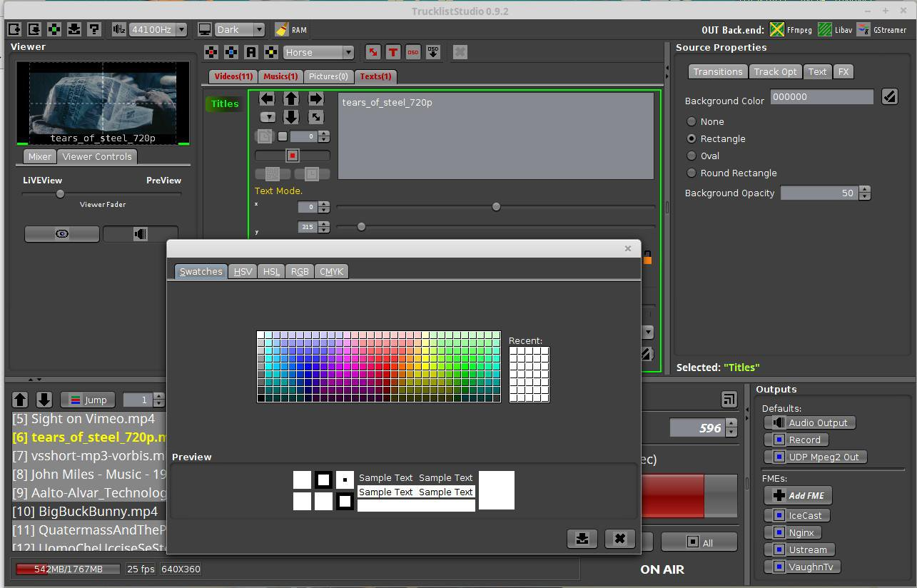Click the y position slider handle
The width and height of the screenshot is (917, 588).
361,227
